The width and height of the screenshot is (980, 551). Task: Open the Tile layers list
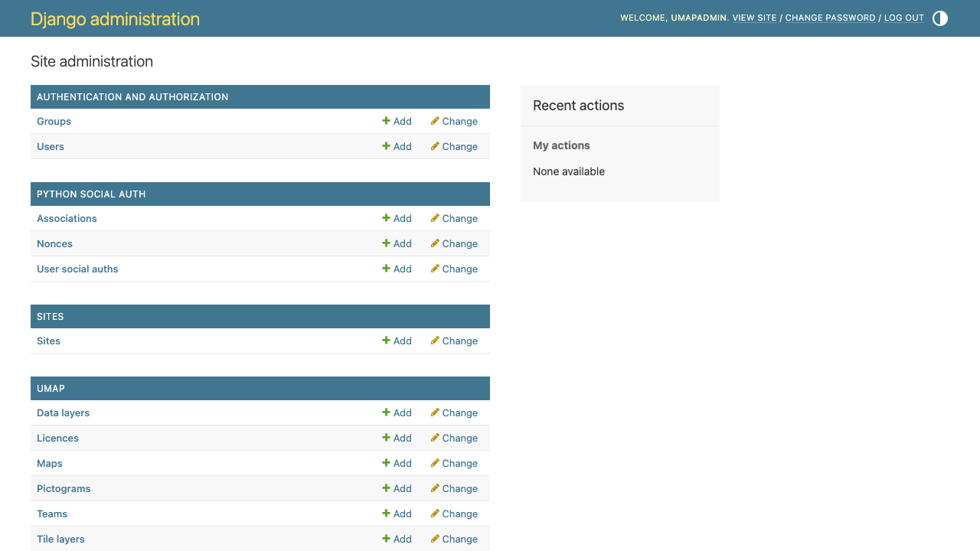point(60,539)
